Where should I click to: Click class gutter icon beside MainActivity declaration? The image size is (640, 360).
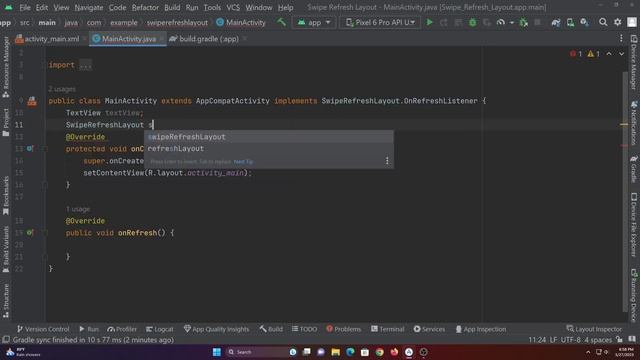(x=32, y=101)
